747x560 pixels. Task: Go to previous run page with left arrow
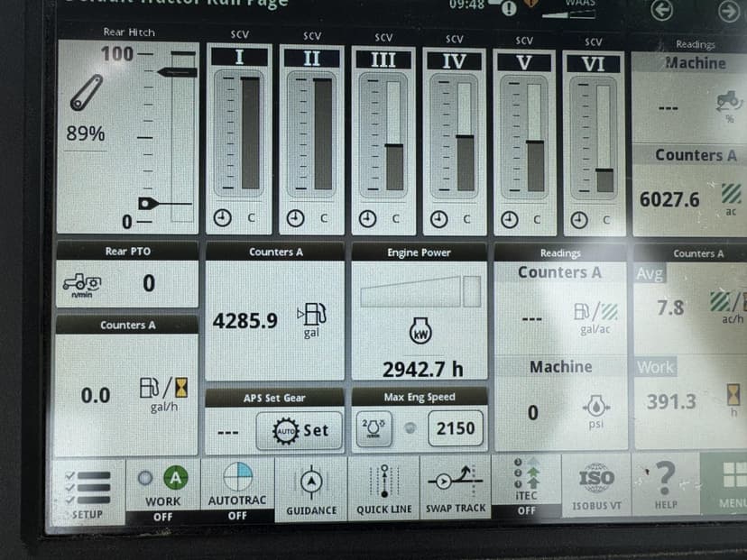(x=663, y=11)
